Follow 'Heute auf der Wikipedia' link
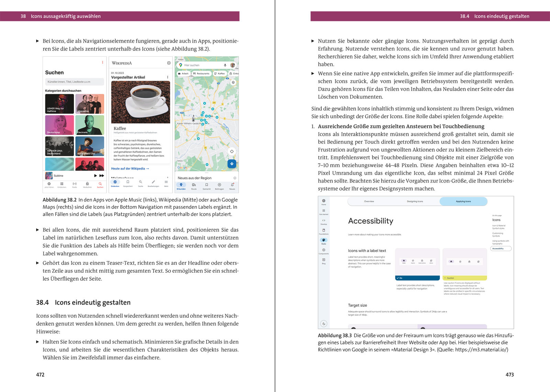This screenshot has width=550, height=392. click(x=130, y=169)
